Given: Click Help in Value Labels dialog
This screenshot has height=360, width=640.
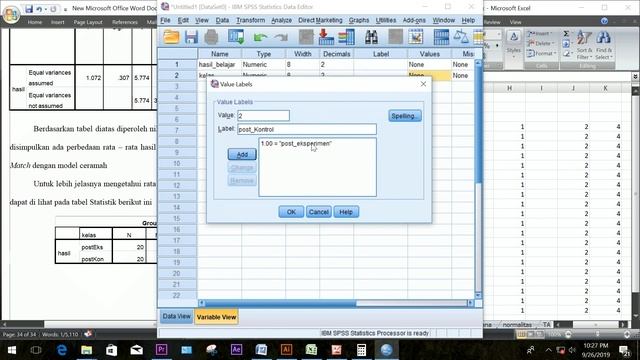Looking at the screenshot, I should (x=346, y=212).
